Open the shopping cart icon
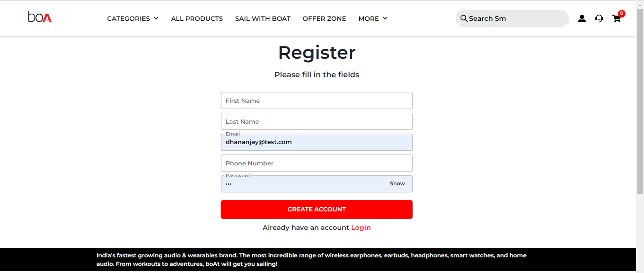The height and width of the screenshot is (273, 644). [x=616, y=19]
